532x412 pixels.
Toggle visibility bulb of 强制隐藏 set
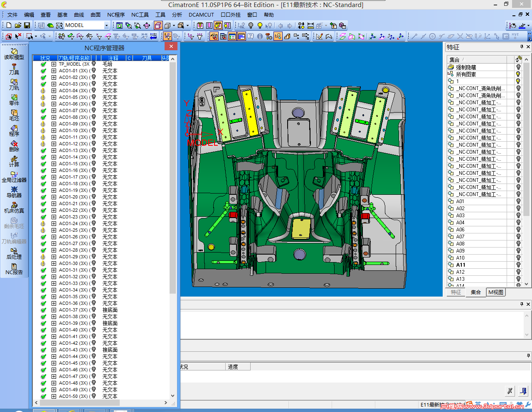pyautogui.click(x=518, y=67)
